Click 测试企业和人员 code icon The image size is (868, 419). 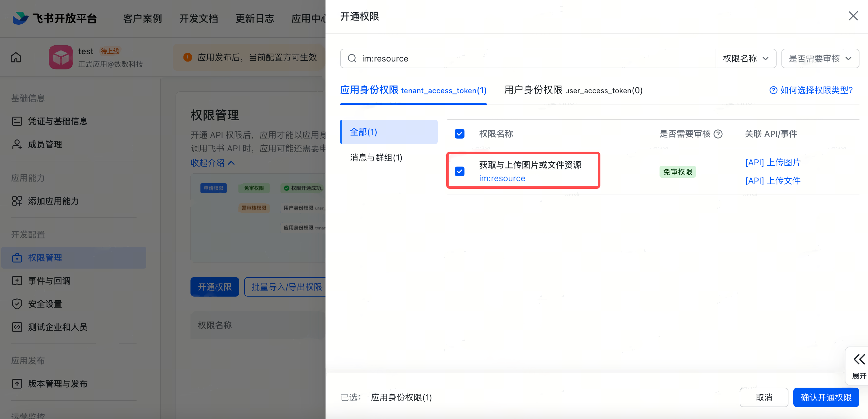click(x=17, y=327)
